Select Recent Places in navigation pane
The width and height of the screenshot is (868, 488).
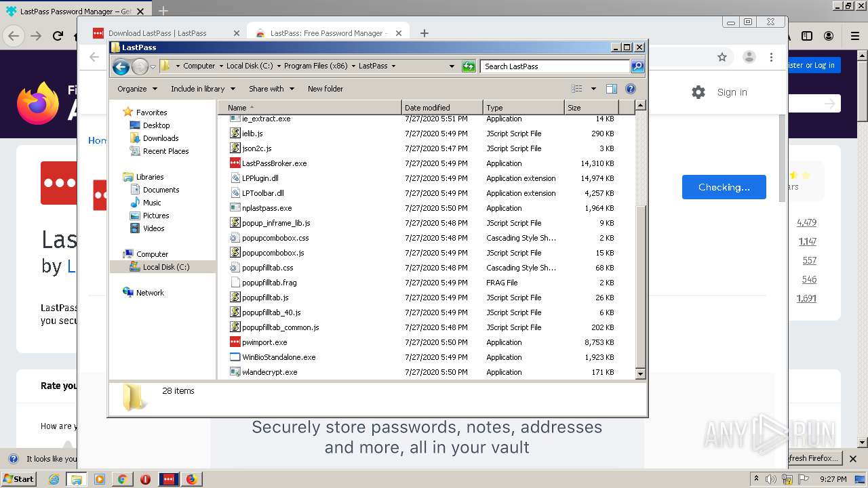tap(165, 151)
